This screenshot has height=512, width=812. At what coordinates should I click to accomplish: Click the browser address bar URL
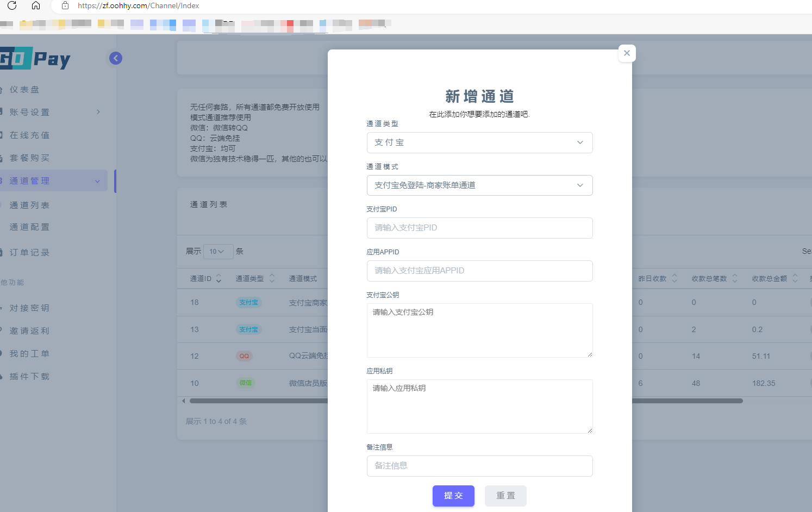tap(138, 5)
